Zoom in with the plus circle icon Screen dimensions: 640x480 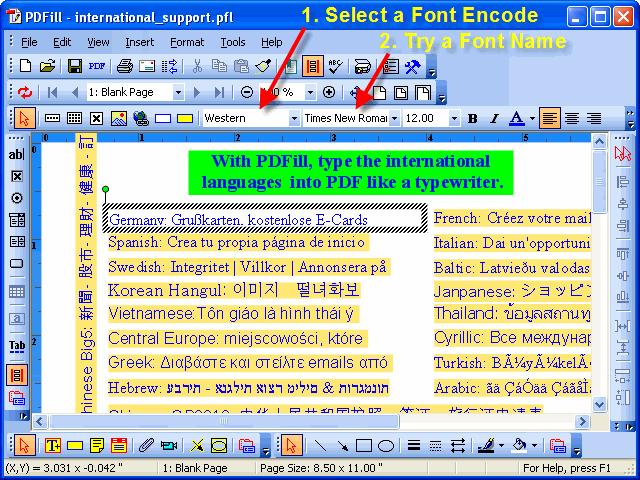[x=329, y=92]
